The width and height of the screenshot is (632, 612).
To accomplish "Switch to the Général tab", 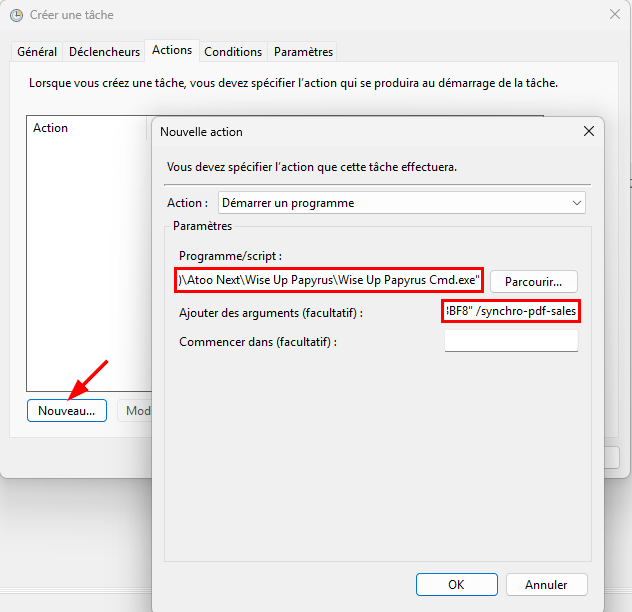I will point(37,52).
